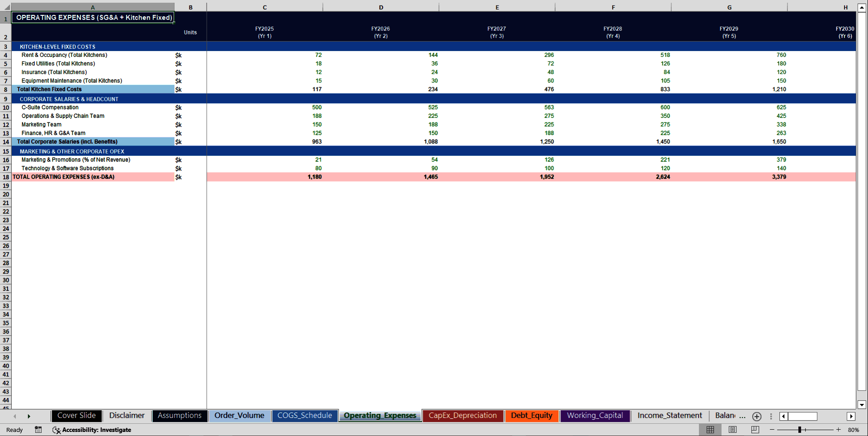
Task: Select the Debt_Equity sheet tab
Action: click(532, 415)
